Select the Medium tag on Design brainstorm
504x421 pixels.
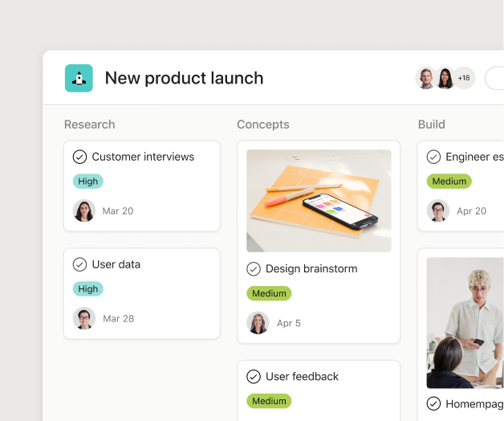click(x=269, y=293)
